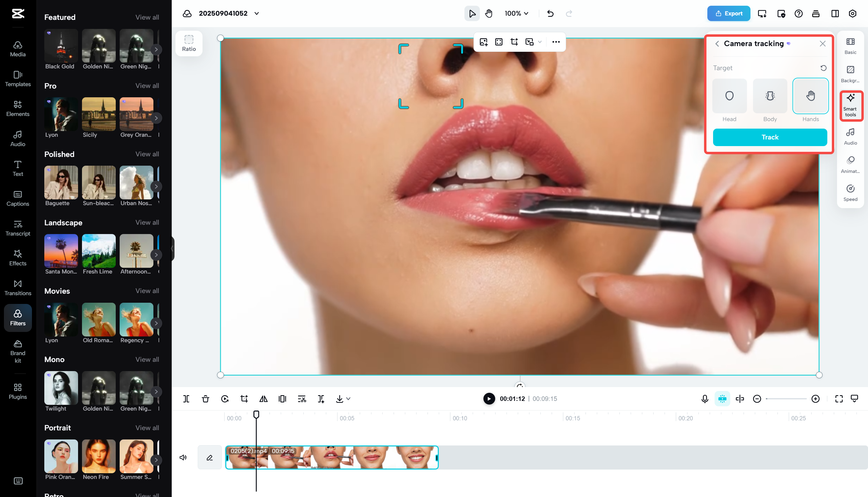Open the Speed tab
Screen dimensions: 868x497
(850, 192)
